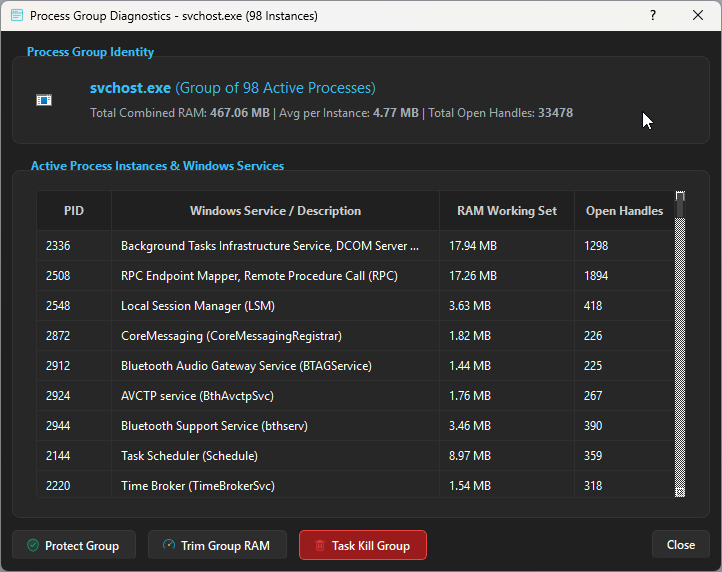Click the Total Open Handles 33478 text
Viewport: 722px width, 572px height.
(501, 113)
